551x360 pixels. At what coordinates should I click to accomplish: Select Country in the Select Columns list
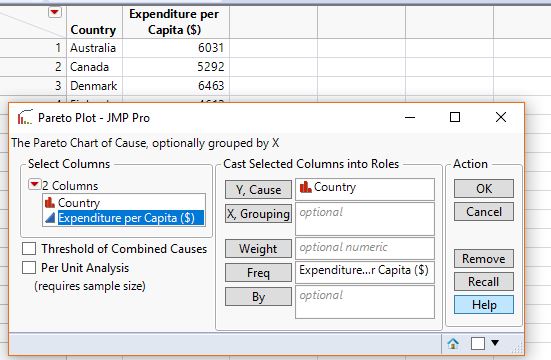point(79,202)
